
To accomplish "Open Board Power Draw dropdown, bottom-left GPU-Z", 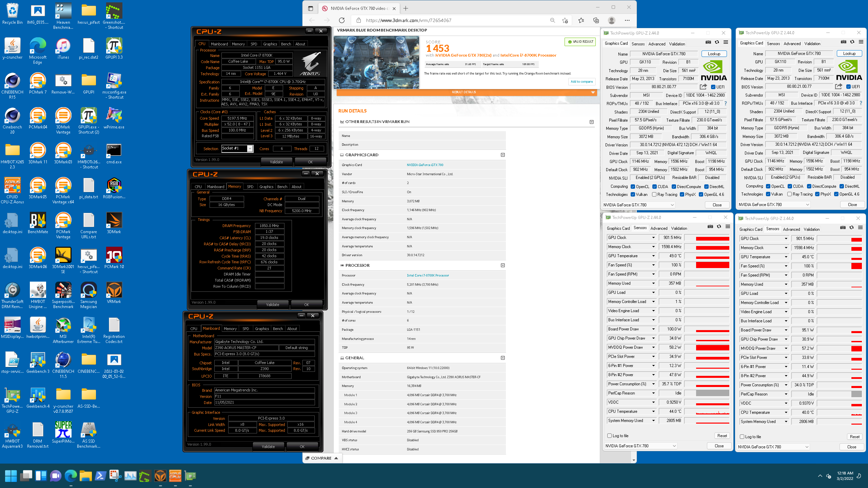I will coord(653,329).
